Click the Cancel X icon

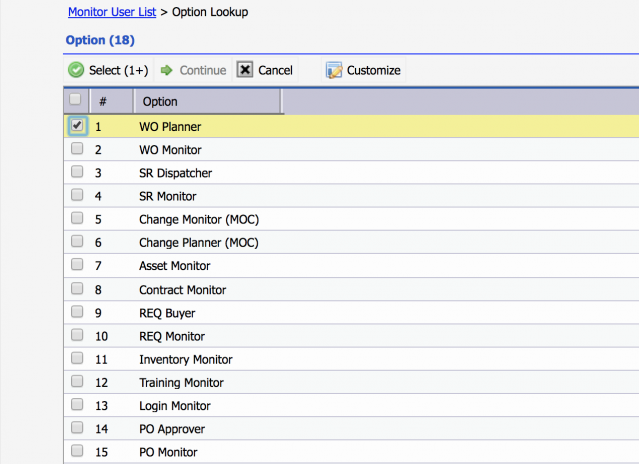tap(245, 70)
